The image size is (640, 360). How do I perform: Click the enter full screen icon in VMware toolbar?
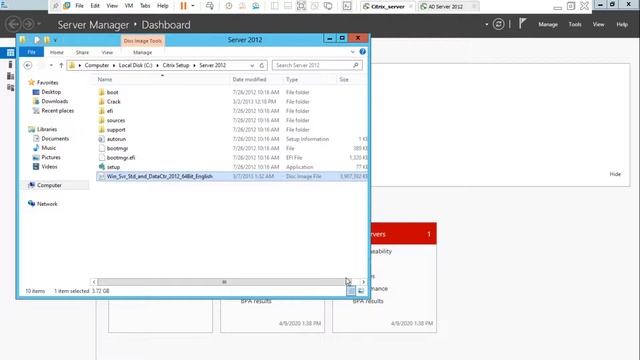301,6
